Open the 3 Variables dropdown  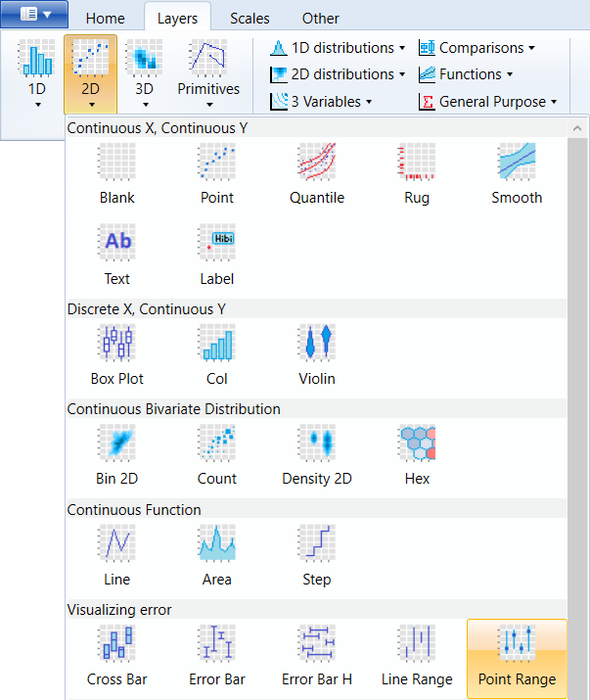tap(321, 101)
